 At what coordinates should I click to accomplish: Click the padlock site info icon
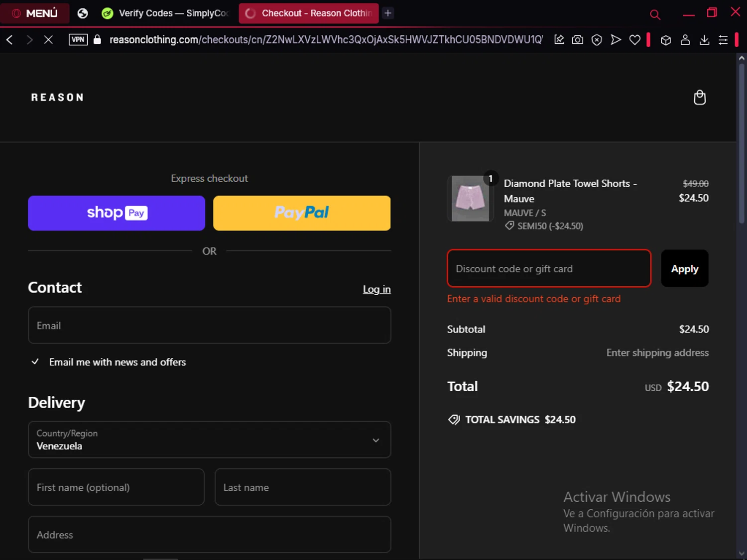(97, 40)
